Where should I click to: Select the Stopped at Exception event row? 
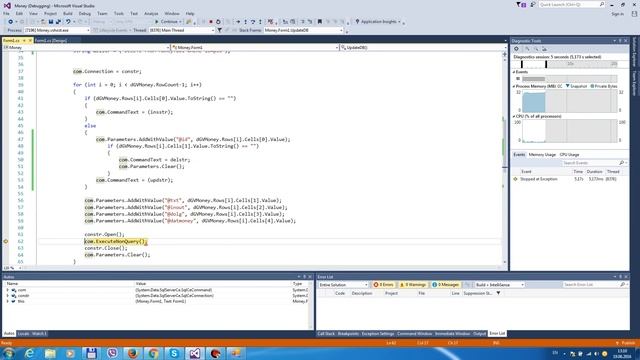[x=570, y=179]
